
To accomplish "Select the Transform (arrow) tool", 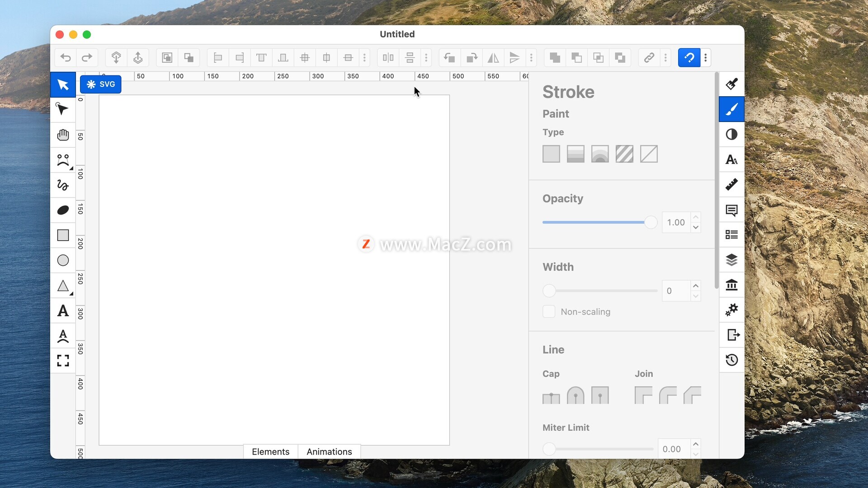I will (63, 84).
